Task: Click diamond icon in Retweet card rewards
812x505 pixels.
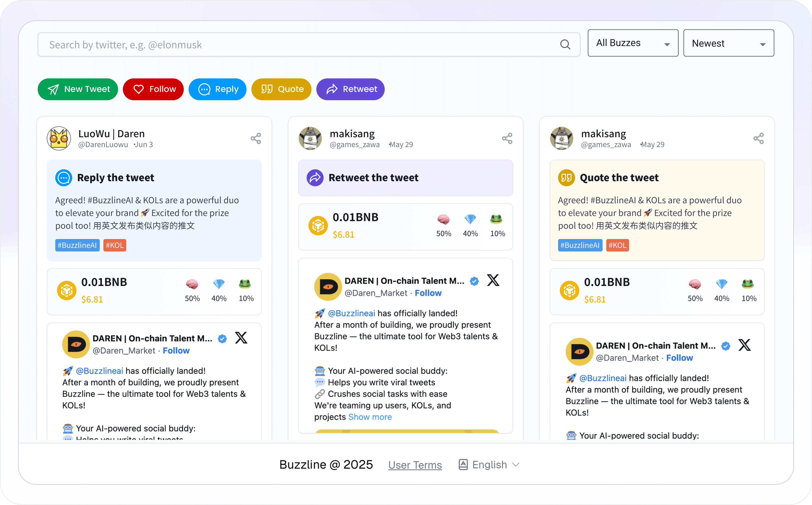Action: coord(470,220)
